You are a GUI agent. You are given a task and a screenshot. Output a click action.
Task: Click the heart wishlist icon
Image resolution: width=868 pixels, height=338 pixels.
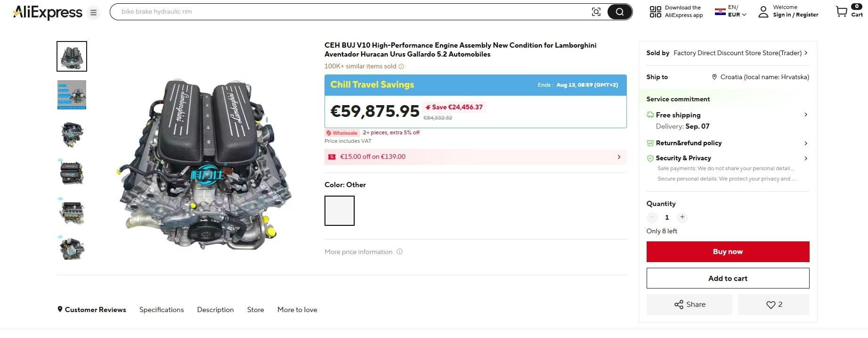pyautogui.click(x=771, y=305)
